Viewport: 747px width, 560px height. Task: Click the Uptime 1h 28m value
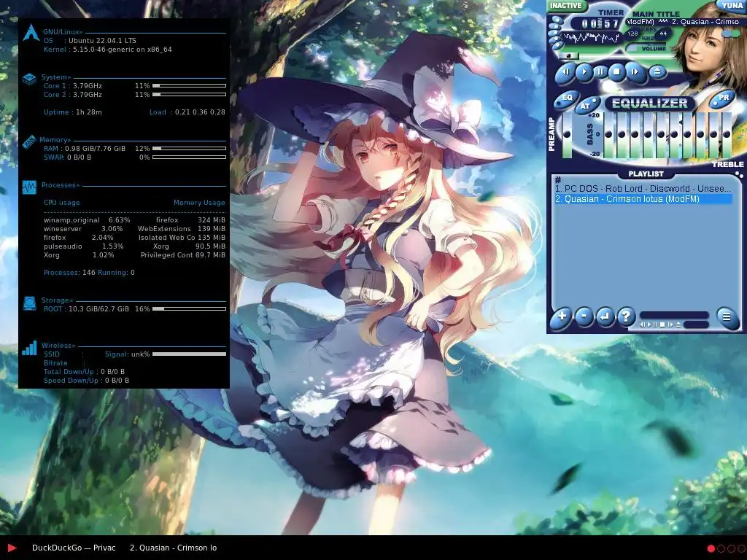click(x=89, y=112)
